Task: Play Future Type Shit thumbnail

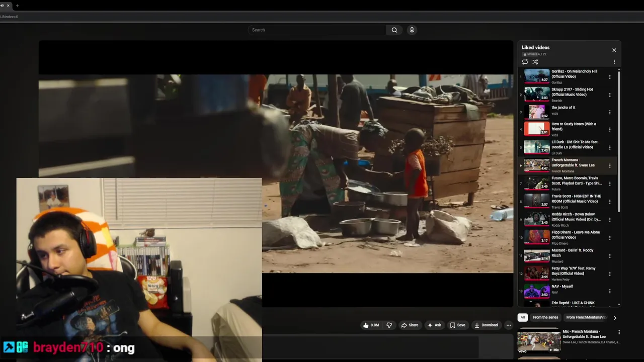Action: 537,183
